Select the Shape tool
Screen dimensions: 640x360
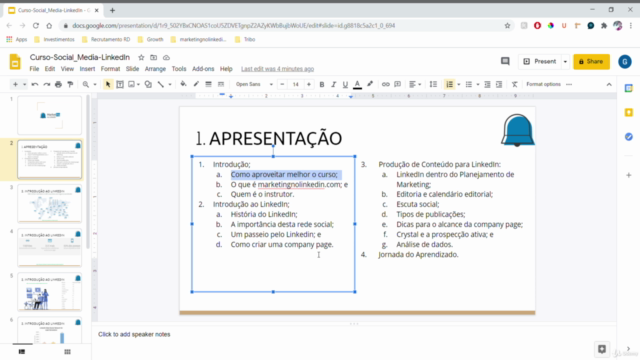[x=148, y=84]
